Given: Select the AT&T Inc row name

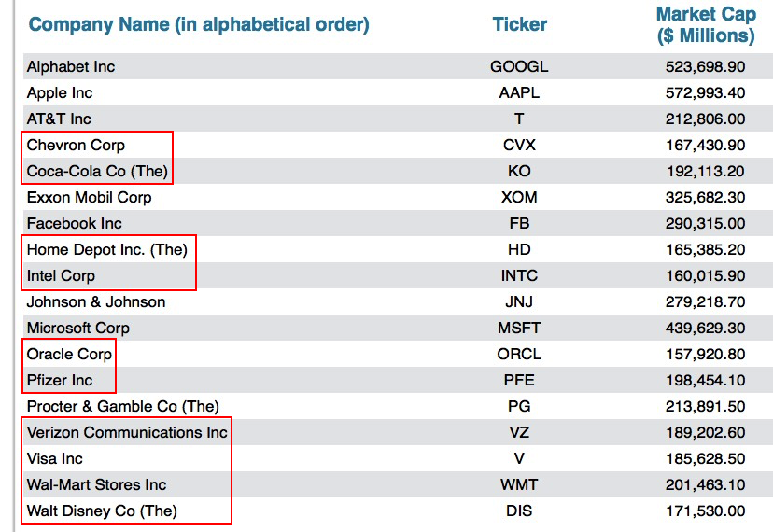Looking at the screenshot, I should (x=59, y=119).
